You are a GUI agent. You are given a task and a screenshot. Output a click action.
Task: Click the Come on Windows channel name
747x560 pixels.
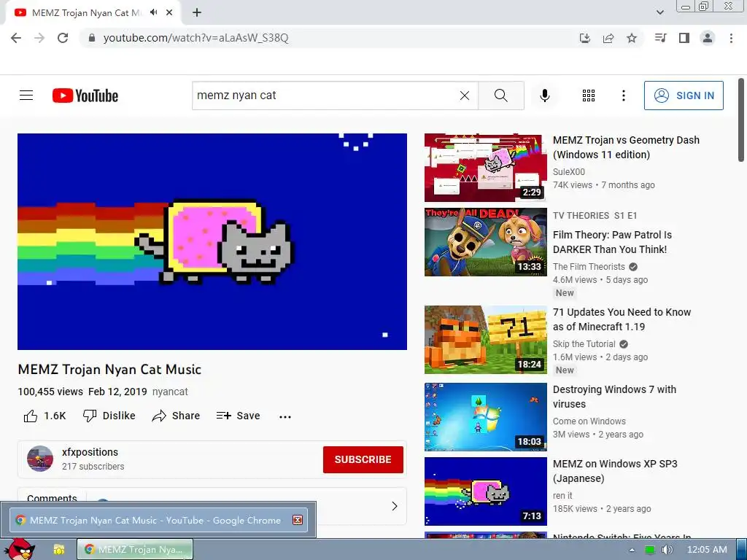coord(589,421)
